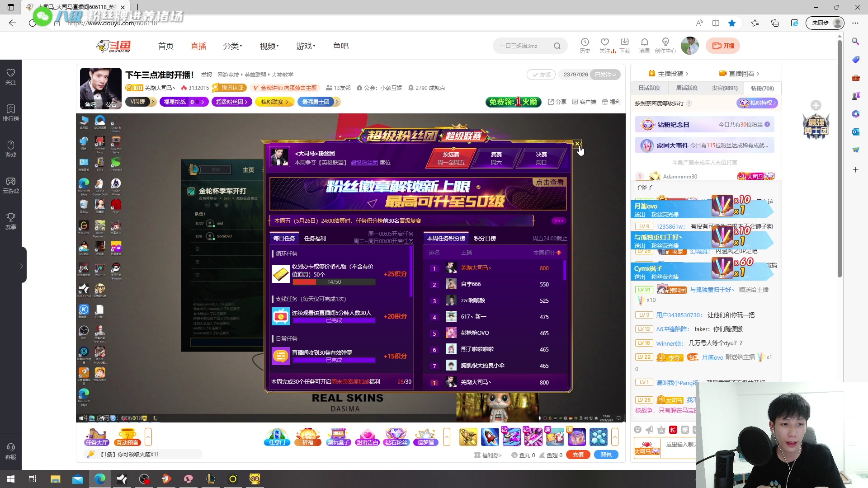
Task: Expand the 分类 navigation dropdown
Action: 232,46
